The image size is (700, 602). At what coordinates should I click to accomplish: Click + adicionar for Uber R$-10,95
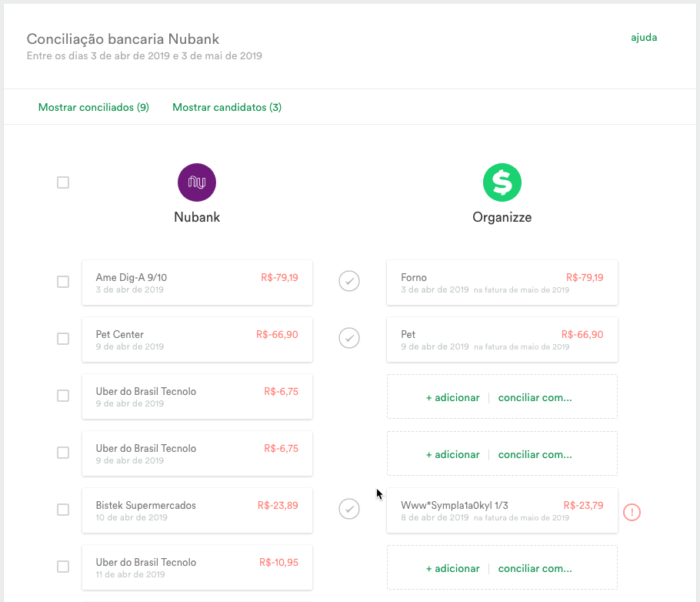tap(452, 568)
